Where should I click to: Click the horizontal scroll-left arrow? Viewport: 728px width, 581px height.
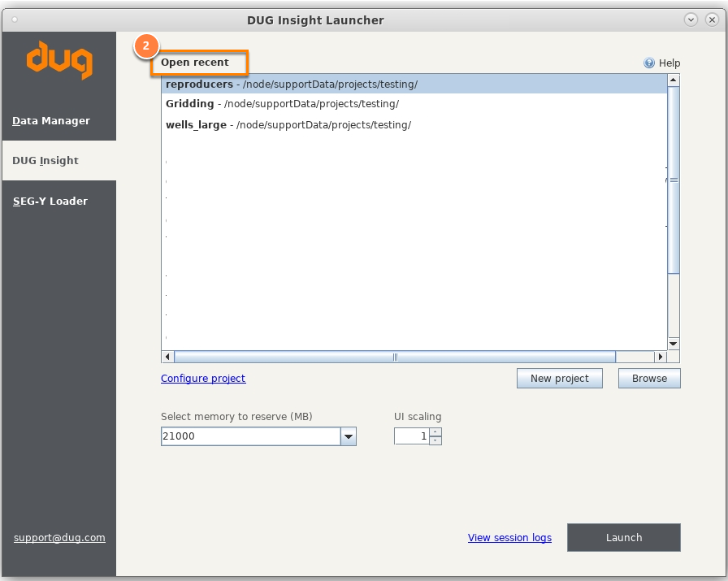tap(167, 357)
